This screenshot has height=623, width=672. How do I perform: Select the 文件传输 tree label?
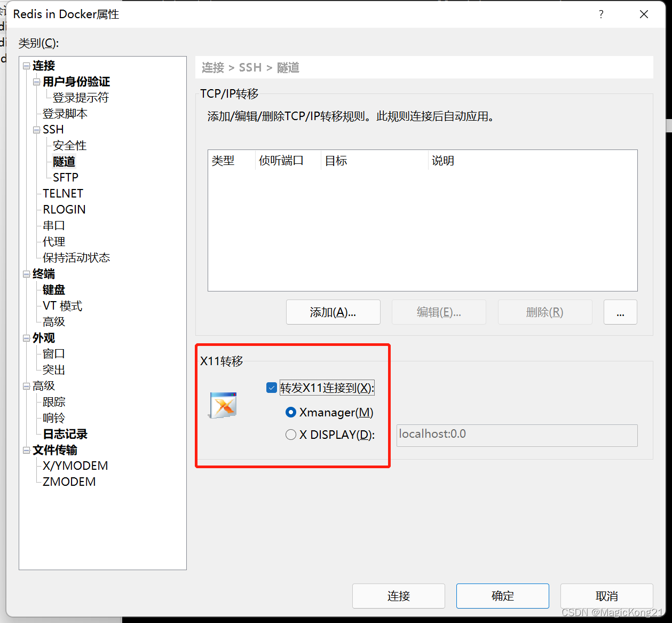pos(55,450)
